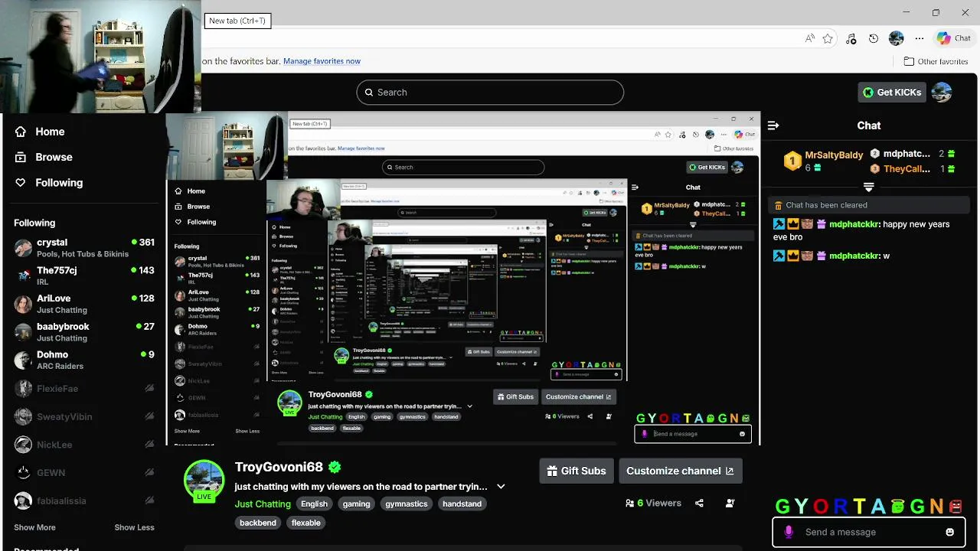
Task: Click the gold rank 1 MrSaltyBaldy badge
Action: 792,161
